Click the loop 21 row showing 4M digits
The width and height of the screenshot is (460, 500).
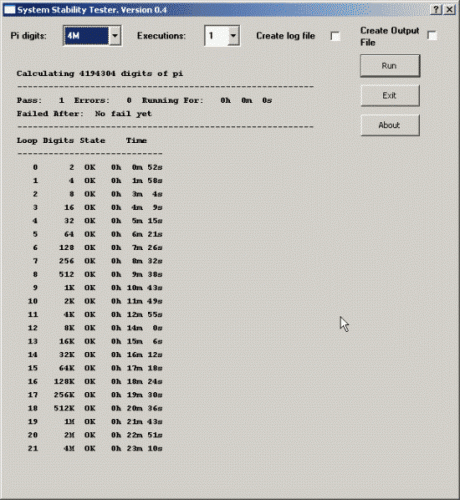coord(95,448)
